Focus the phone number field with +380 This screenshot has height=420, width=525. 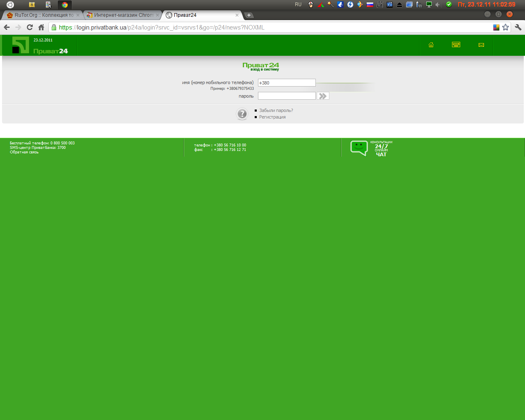[x=287, y=83]
